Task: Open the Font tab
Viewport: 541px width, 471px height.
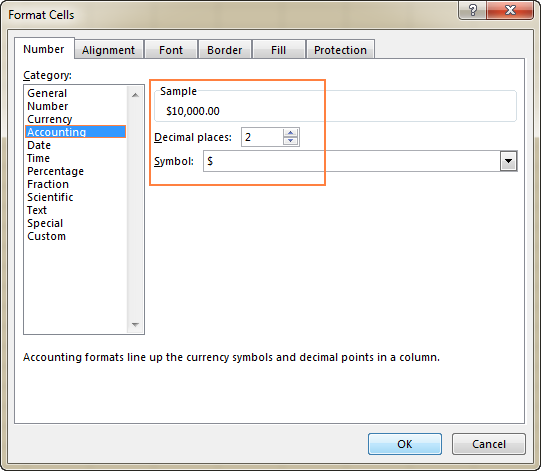Action: tap(171, 50)
